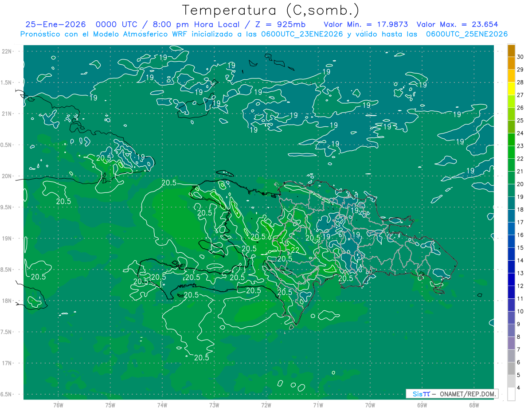Screen dimensions: 532x411
Task: Click the title 'Temperatura (C,somb.)'
Action: 271,10
